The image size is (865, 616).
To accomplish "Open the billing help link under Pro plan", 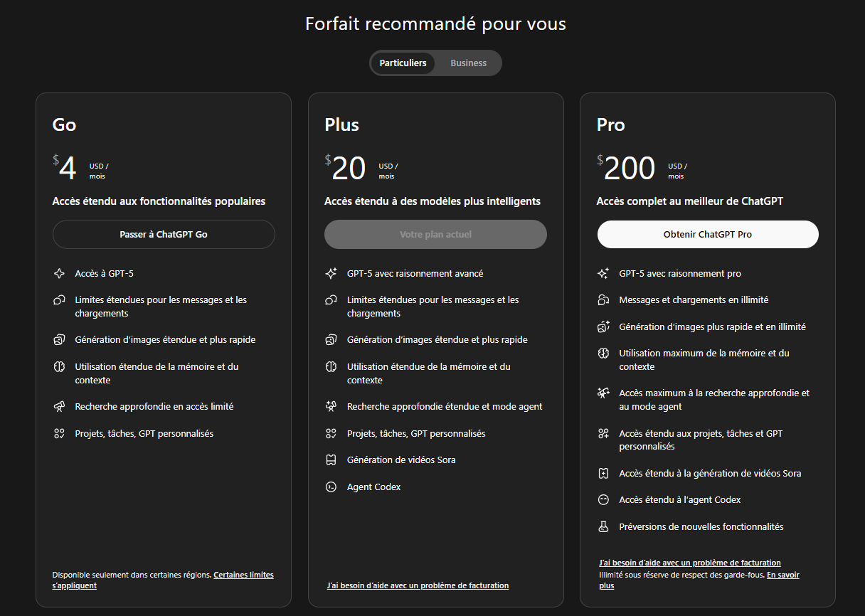I will coord(690,563).
